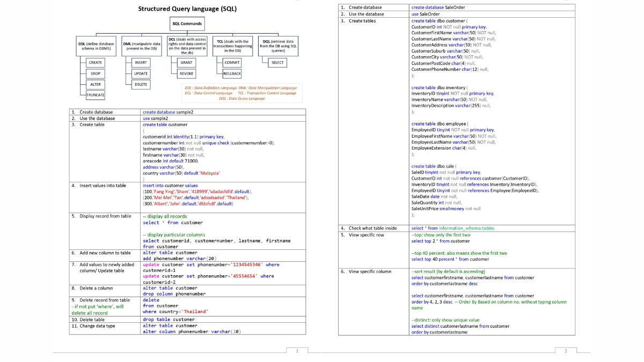Click the '-- display all records' comment
This screenshot has height=362, width=644.
[165, 217]
